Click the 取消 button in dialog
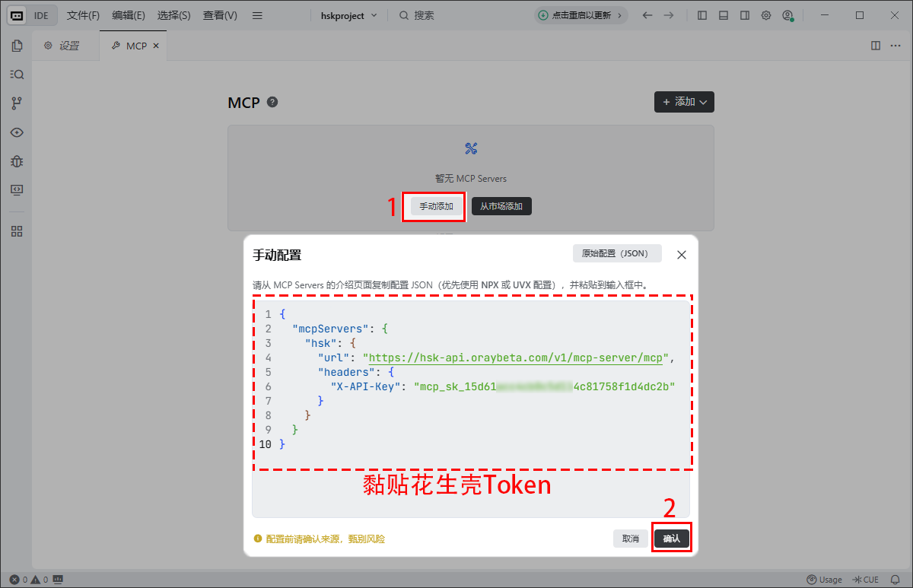 631,539
